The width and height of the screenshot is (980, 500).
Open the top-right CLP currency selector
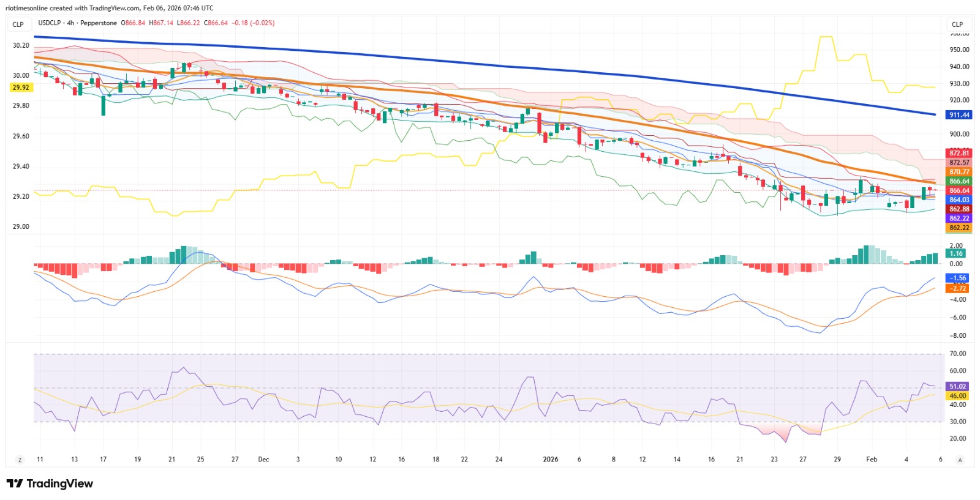click(x=957, y=24)
